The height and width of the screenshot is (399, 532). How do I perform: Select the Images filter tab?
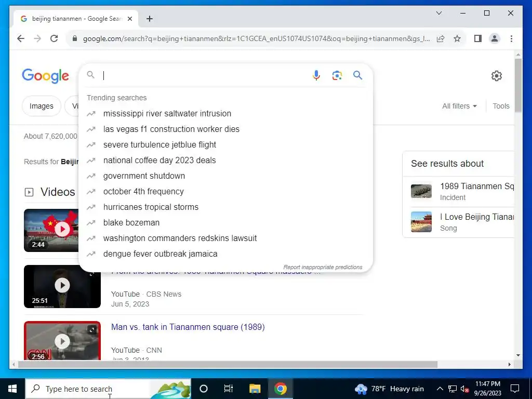click(x=42, y=106)
